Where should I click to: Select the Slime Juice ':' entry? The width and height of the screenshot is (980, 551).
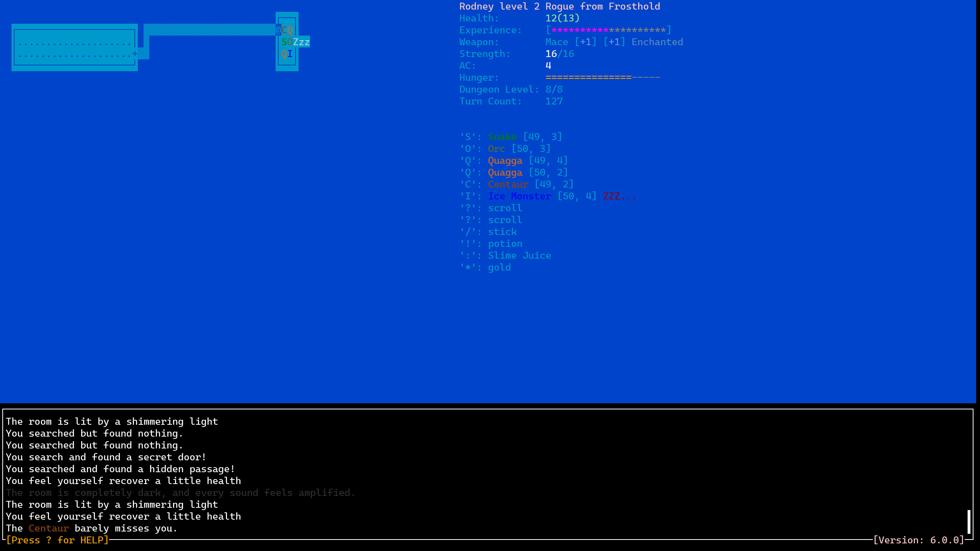519,255
